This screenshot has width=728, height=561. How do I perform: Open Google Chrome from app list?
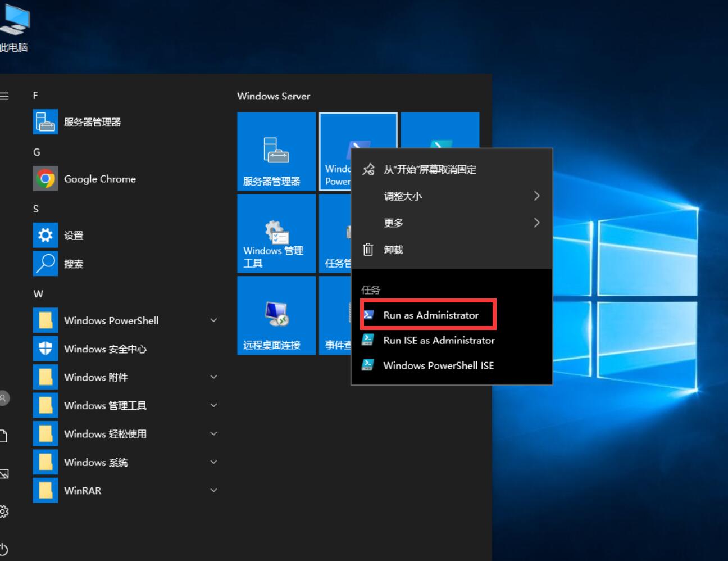coord(99,179)
